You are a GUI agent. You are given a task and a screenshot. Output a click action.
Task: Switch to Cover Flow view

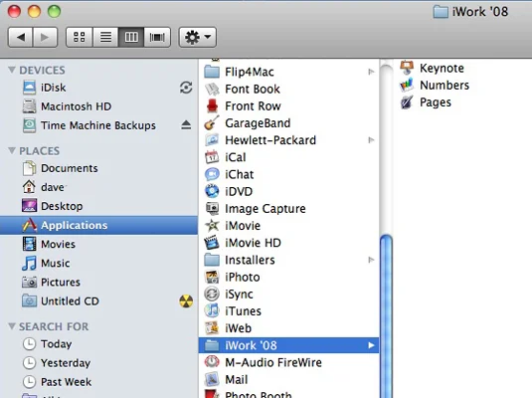(157, 37)
